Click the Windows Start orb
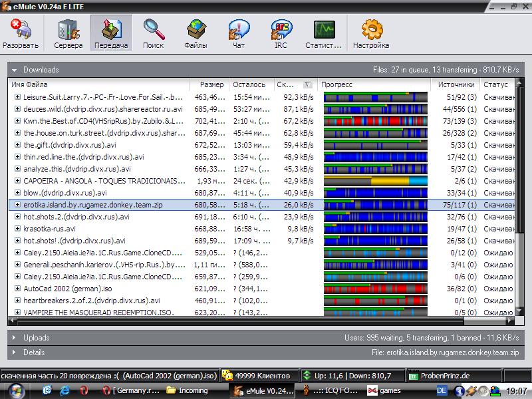 [15, 391]
